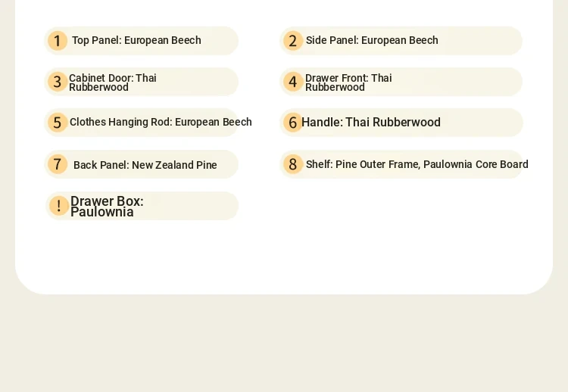The width and height of the screenshot is (568, 392).
Task: Click Drawer Front: Thai Rubberwood text
Action: pyautogui.click(x=348, y=82)
